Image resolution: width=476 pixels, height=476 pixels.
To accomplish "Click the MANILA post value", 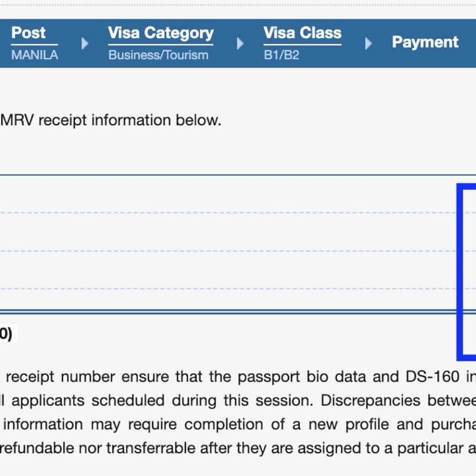I will click(x=35, y=55).
